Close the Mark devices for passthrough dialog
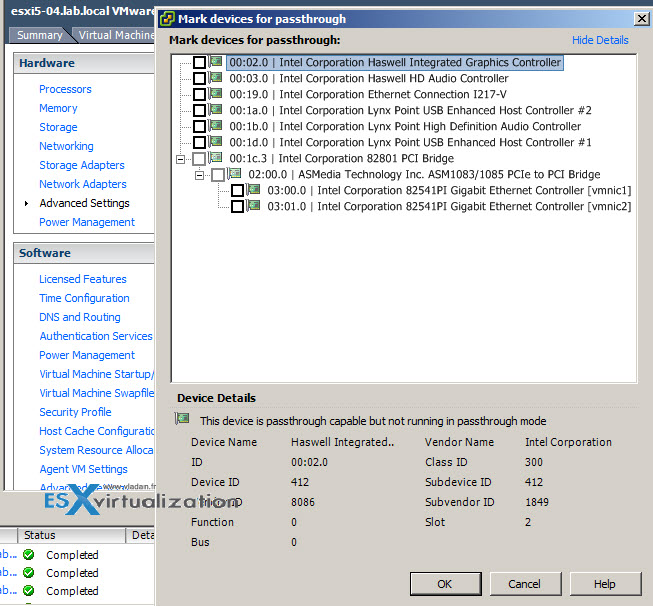This screenshot has height=606, width=653. point(642,19)
